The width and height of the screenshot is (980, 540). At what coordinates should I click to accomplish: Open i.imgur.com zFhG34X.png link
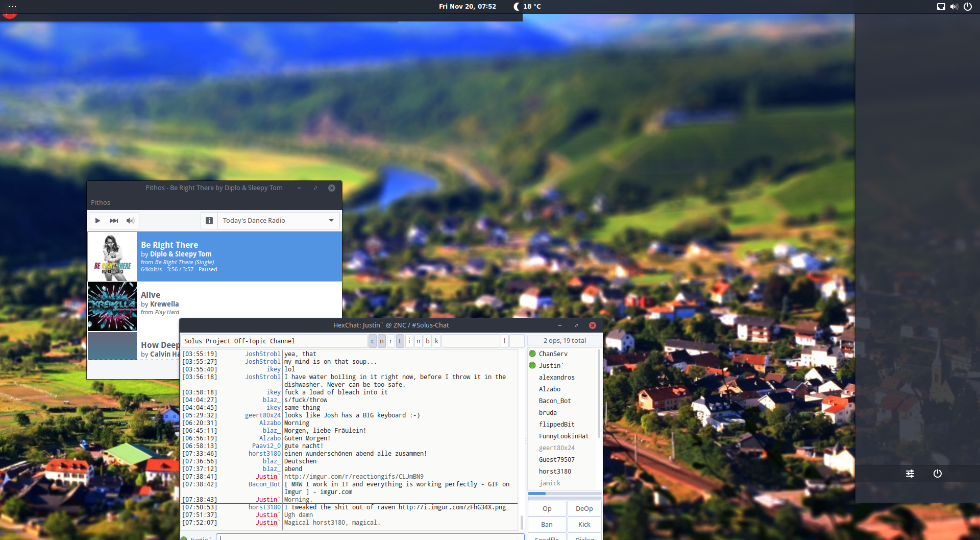[x=452, y=507]
